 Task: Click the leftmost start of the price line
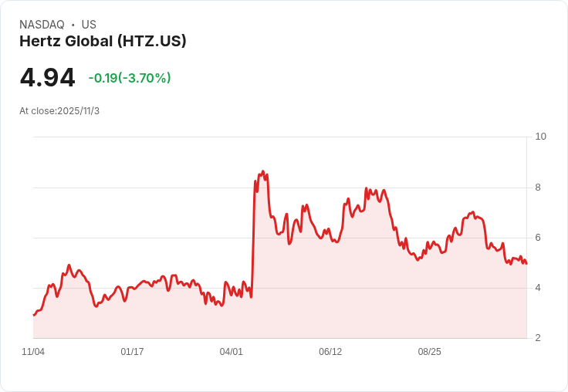pos(34,315)
